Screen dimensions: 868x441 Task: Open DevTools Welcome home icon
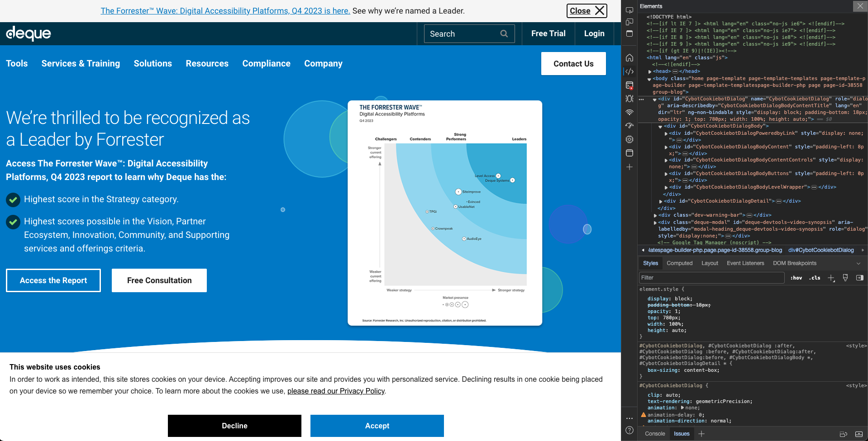(629, 57)
